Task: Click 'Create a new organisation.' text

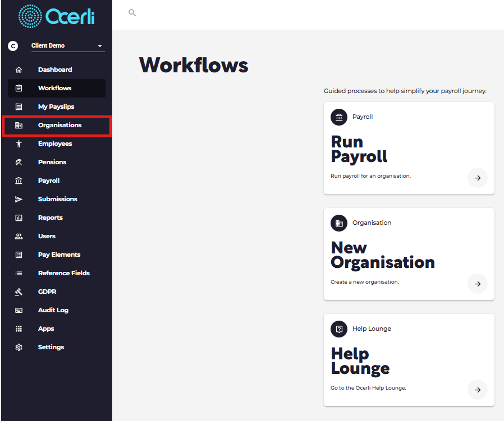Action: tap(364, 282)
